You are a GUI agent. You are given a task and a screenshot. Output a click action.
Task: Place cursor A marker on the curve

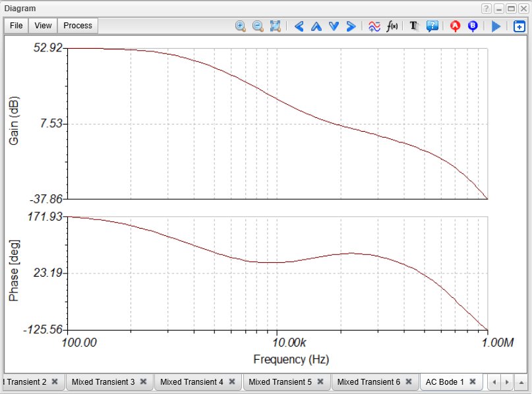tap(455, 26)
